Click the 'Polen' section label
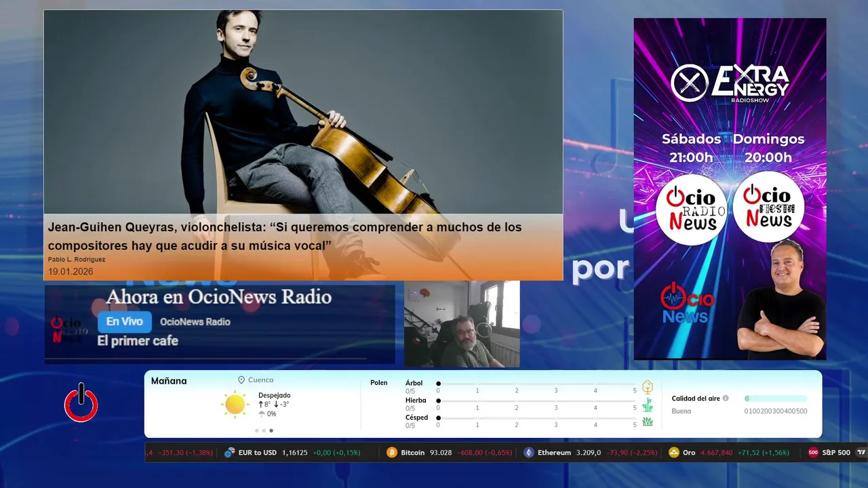 [x=379, y=383]
